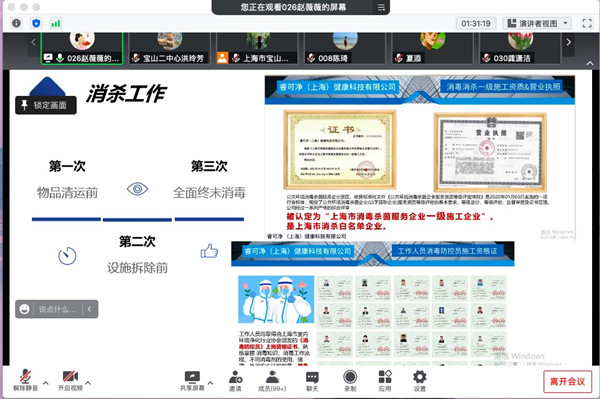Image resolution: width=600 pixels, height=399 pixels.
Task: Enter full screen mode
Action: point(587,23)
